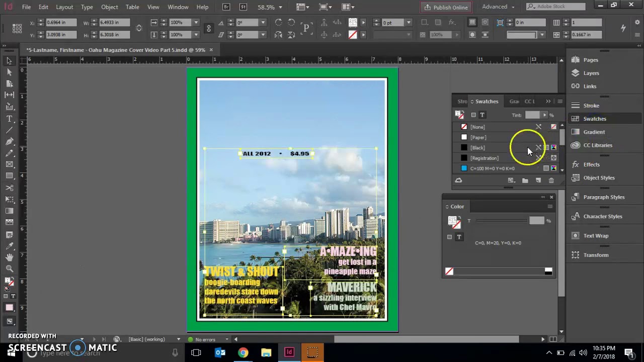Screen dimensions: 644x362
Task: Click the reference point locator grid
Action: pos(17,29)
